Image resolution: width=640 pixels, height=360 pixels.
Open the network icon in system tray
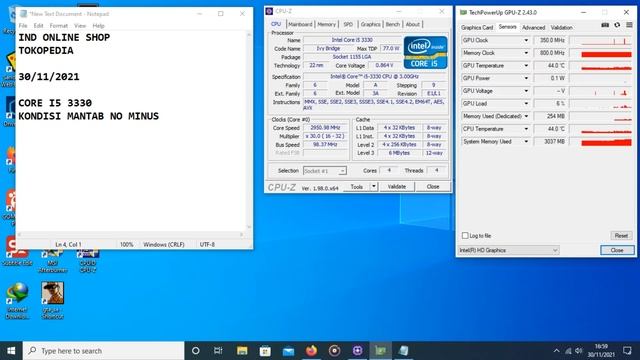(568, 351)
